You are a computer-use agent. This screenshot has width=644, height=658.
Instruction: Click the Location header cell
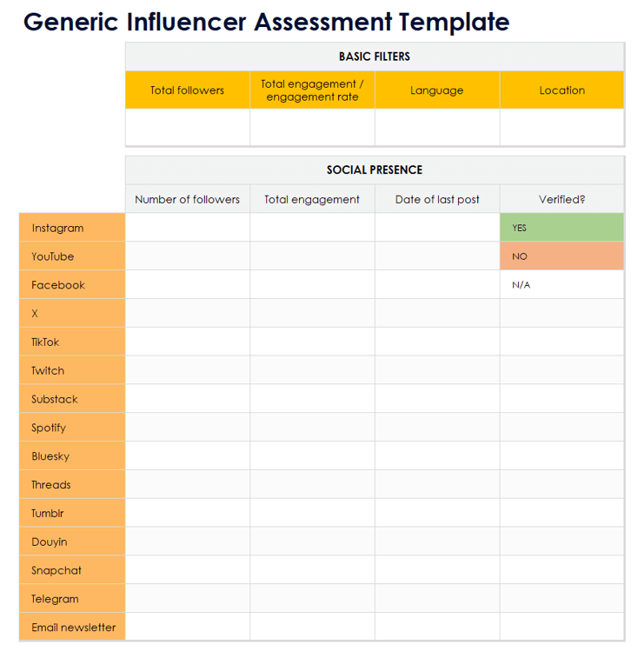pyautogui.click(x=561, y=90)
